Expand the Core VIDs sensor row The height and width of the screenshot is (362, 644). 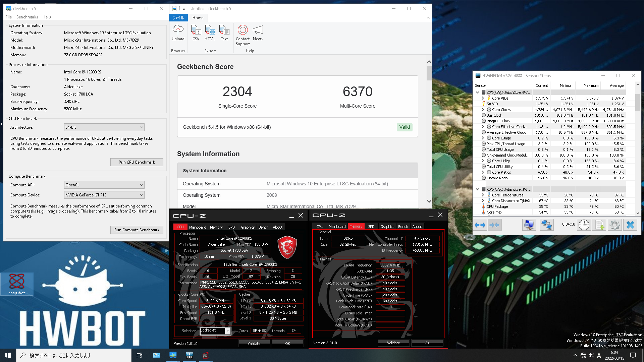tap(483, 98)
